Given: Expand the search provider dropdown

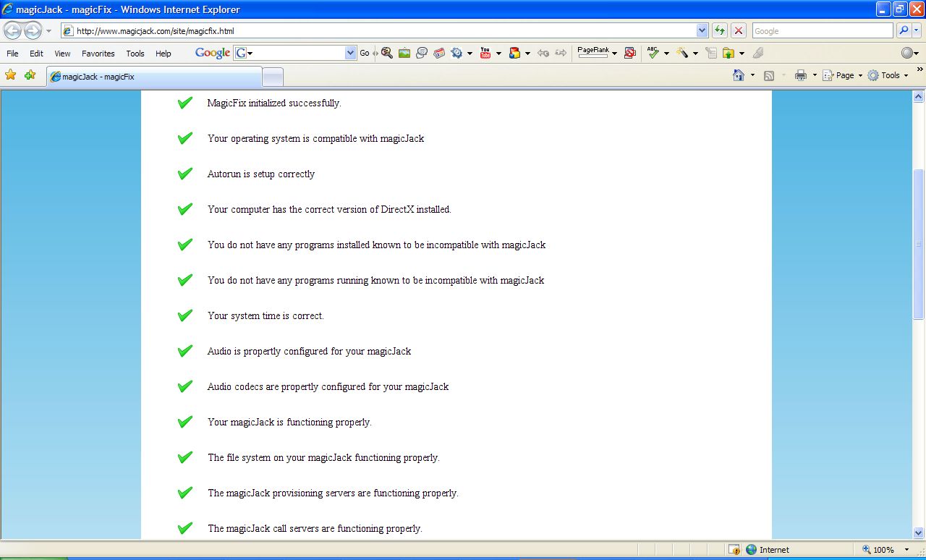Looking at the screenshot, I should coord(918,31).
